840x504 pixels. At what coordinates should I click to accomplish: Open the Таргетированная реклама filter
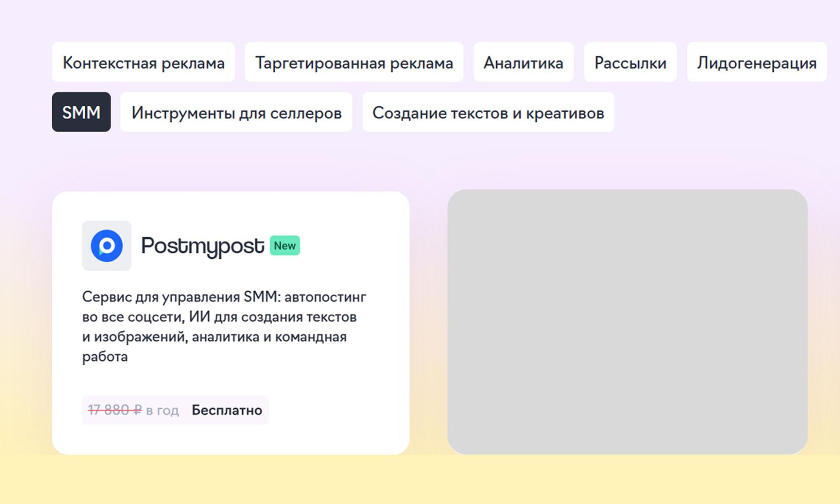tap(354, 62)
